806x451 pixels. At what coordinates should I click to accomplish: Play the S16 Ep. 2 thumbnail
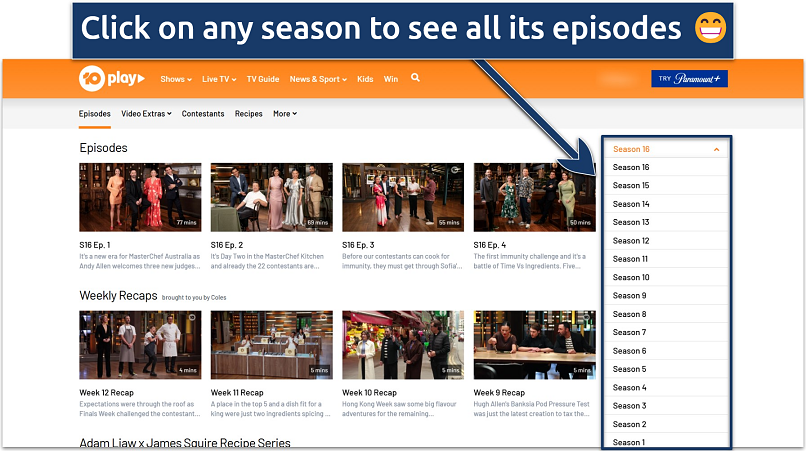click(x=271, y=197)
